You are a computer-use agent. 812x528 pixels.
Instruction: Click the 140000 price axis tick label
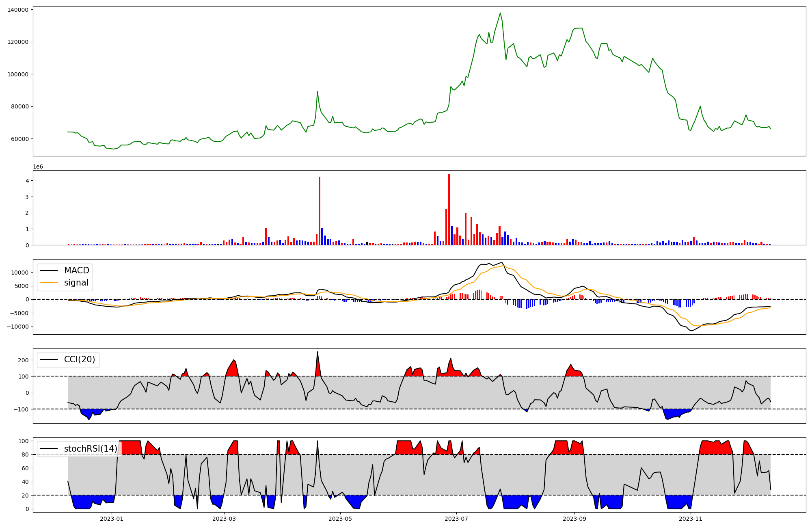pyautogui.click(x=18, y=10)
